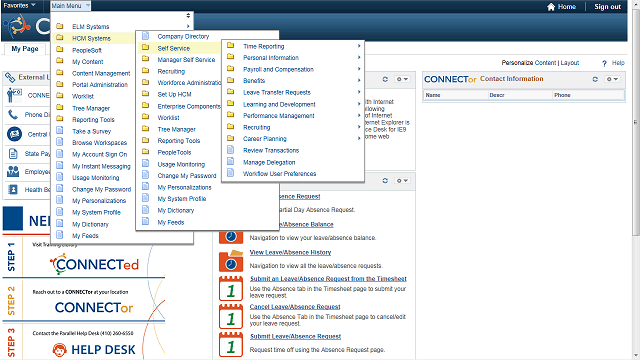Open My System Profile in HCM submenu
This screenshot has width=640, height=360.
[x=182, y=199]
